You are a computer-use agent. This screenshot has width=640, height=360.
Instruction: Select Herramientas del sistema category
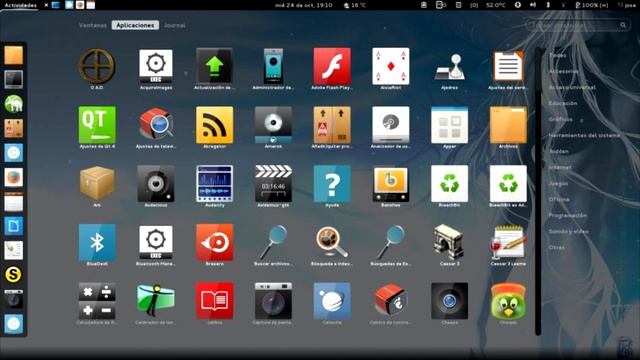(x=584, y=135)
